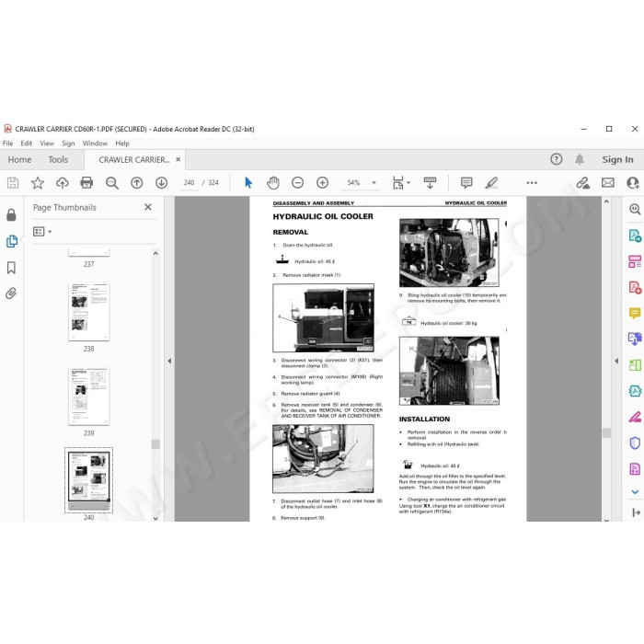This screenshot has width=644, height=644.
Task: Select page 238 thumbnail
Action: point(88,312)
